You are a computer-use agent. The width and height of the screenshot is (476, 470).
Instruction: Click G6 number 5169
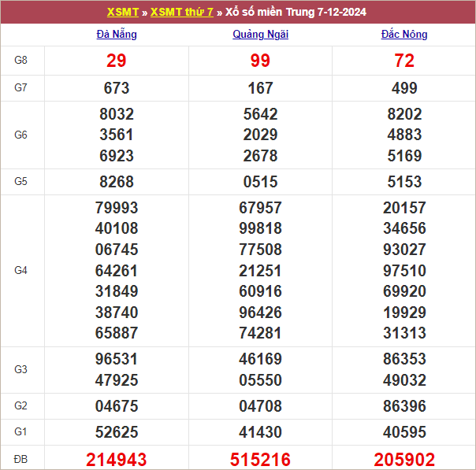coord(404,156)
